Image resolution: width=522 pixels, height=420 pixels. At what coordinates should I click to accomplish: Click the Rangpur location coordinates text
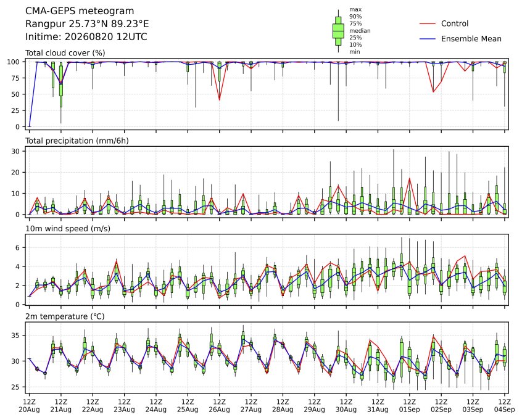(87, 24)
